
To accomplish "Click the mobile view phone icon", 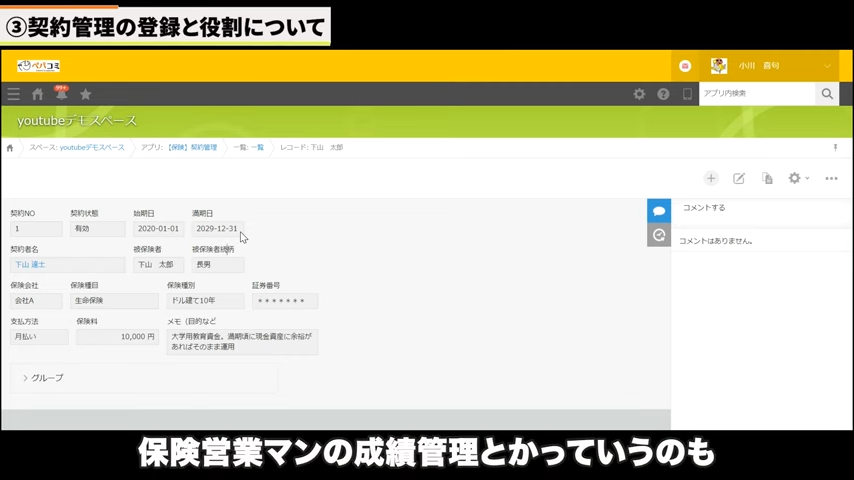I will [687, 94].
